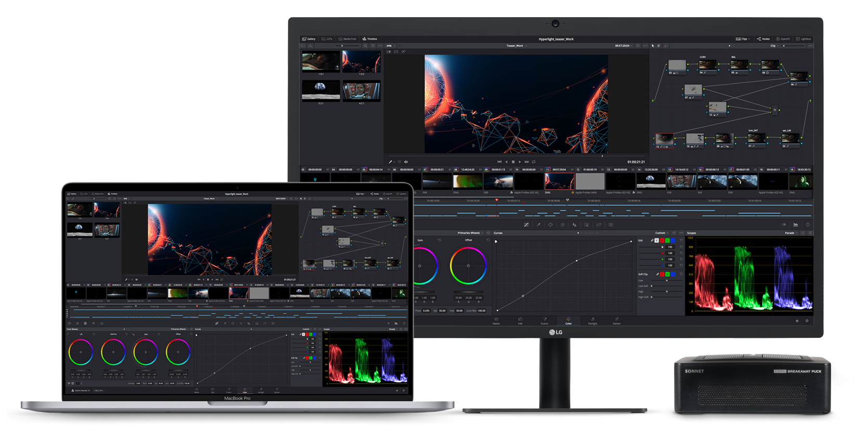The image size is (868, 435).
Task: Switch to the Media page on monitor
Action: coord(496,321)
